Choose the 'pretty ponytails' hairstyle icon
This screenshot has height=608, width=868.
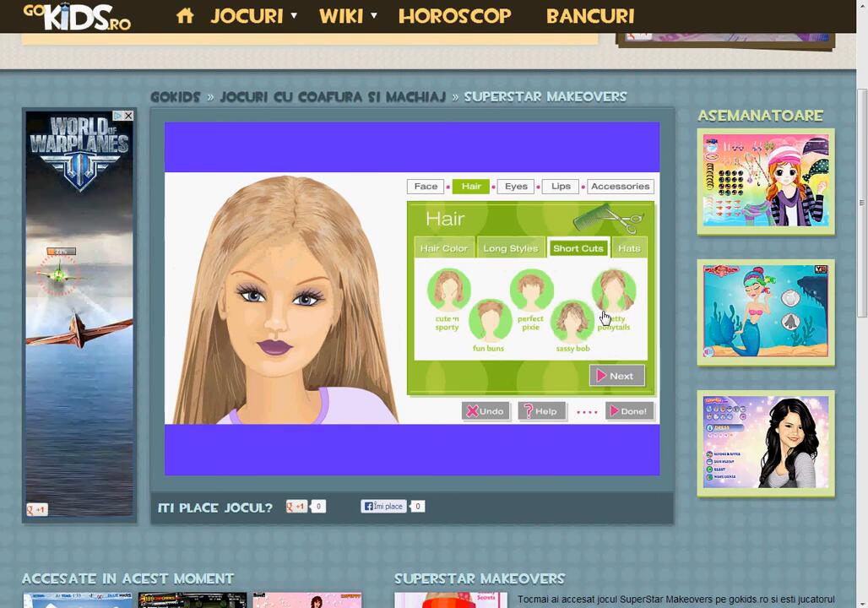click(x=614, y=291)
